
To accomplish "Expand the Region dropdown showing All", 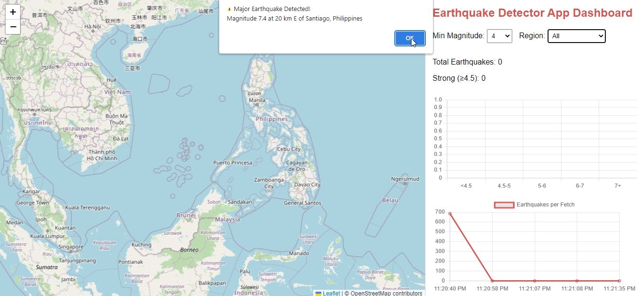I will pyautogui.click(x=576, y=36).
